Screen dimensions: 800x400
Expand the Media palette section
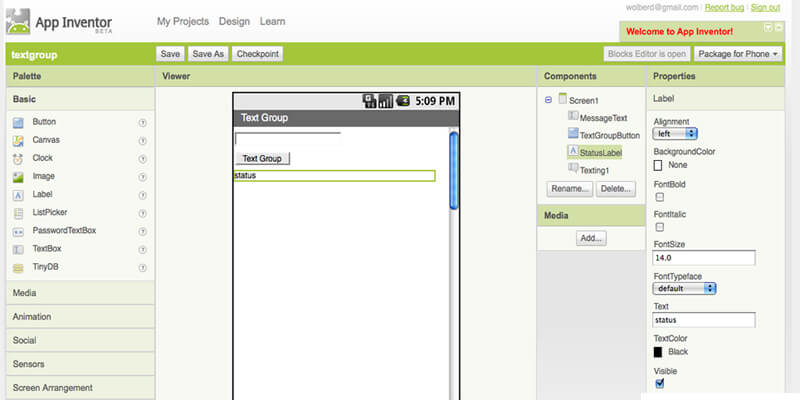[x=80, y=293]
